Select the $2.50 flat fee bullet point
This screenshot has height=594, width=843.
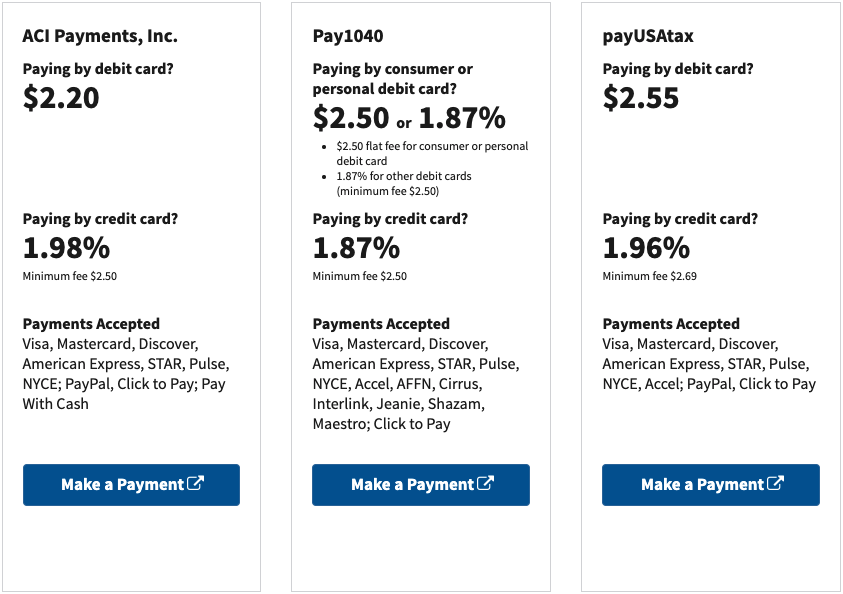[430, 153]
